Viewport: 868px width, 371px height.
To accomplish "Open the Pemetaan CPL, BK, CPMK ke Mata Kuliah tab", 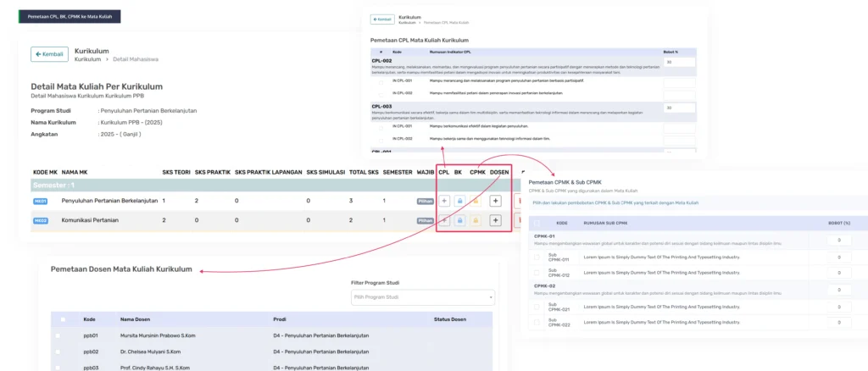I will tap(70, 17).
